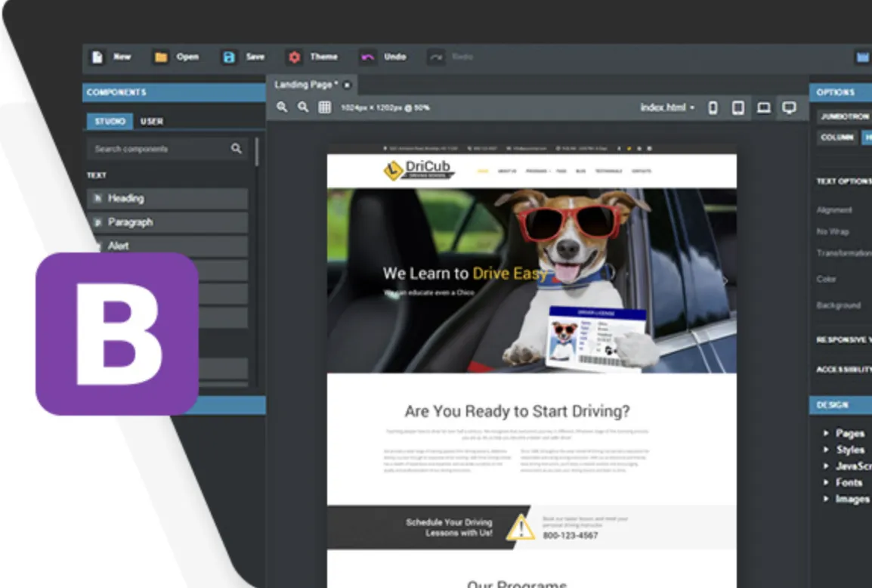The width and height of the screenshot is (872, 588).
Task: Expand the Styles tree node
Action: (826, 450)
